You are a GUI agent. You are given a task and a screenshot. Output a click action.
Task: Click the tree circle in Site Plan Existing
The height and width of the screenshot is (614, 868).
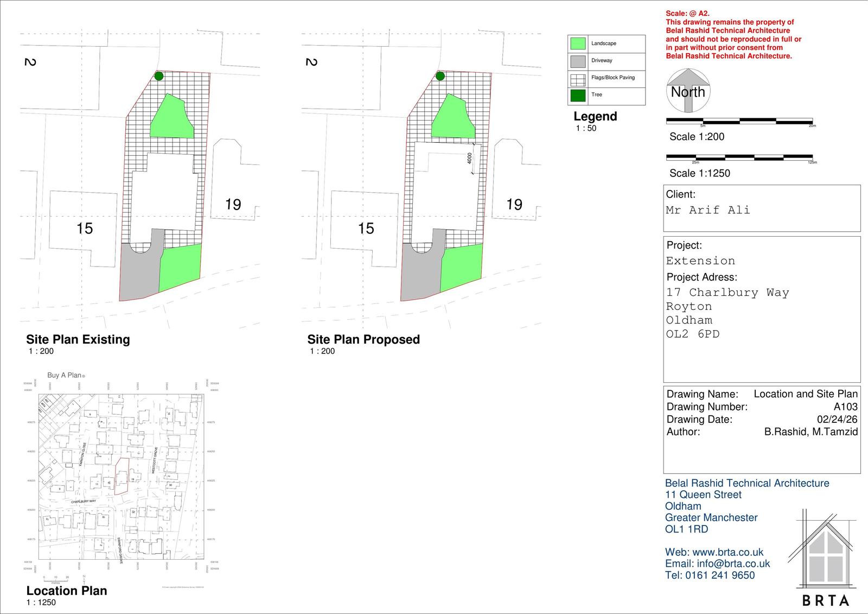click(x=158, y=76)
